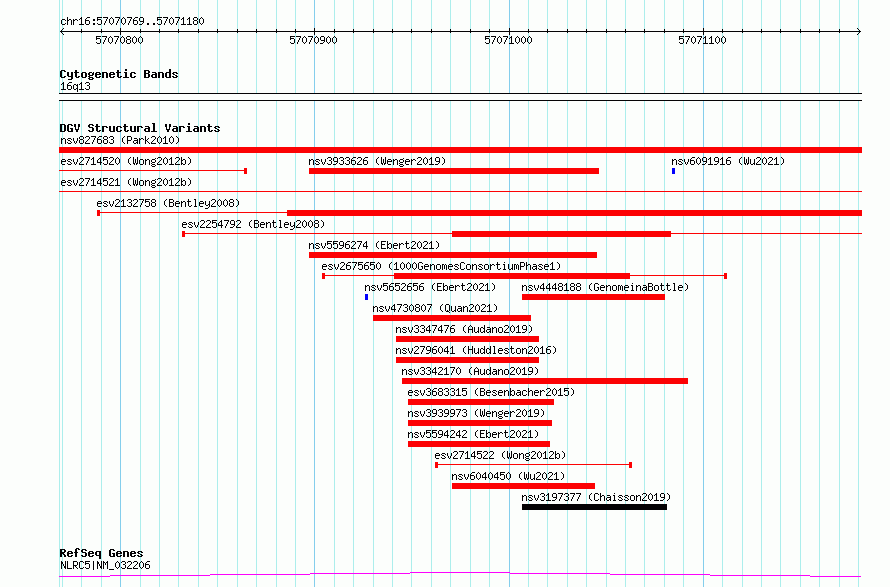Click the 57071000 ruler position

tap(508, 40)
